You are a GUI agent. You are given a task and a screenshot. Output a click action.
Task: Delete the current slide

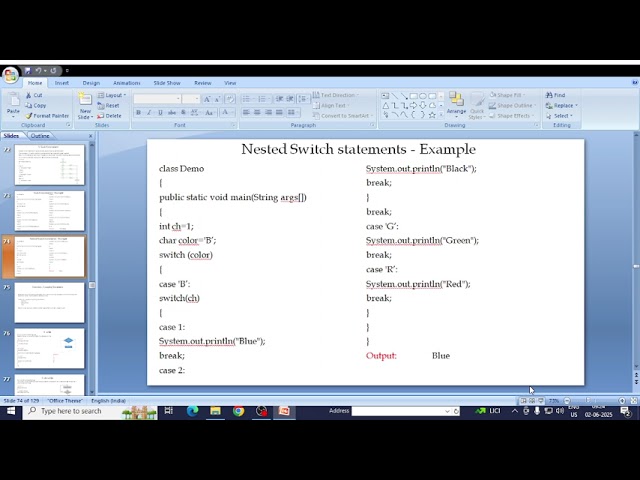coord(109,116)
